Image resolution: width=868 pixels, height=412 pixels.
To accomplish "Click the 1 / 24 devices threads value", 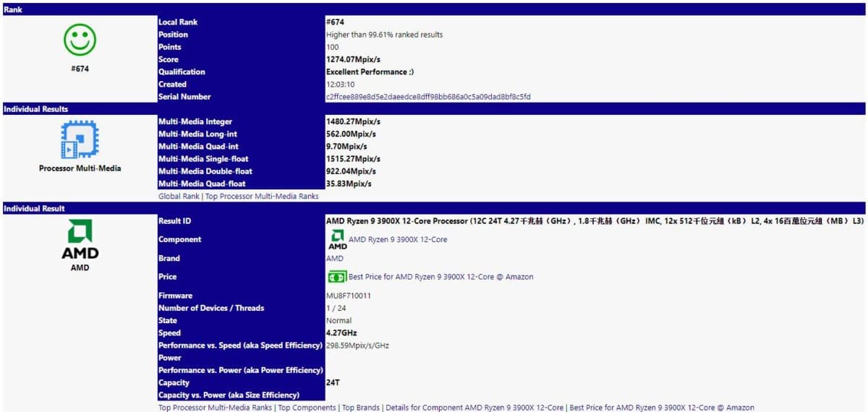I will [x=335, y=308].
